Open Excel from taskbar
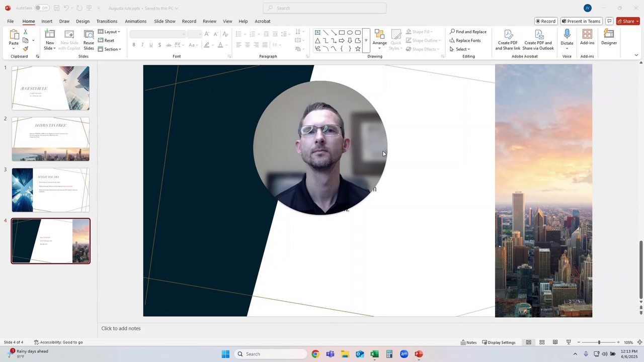644x362 pixels. [374, 354]
